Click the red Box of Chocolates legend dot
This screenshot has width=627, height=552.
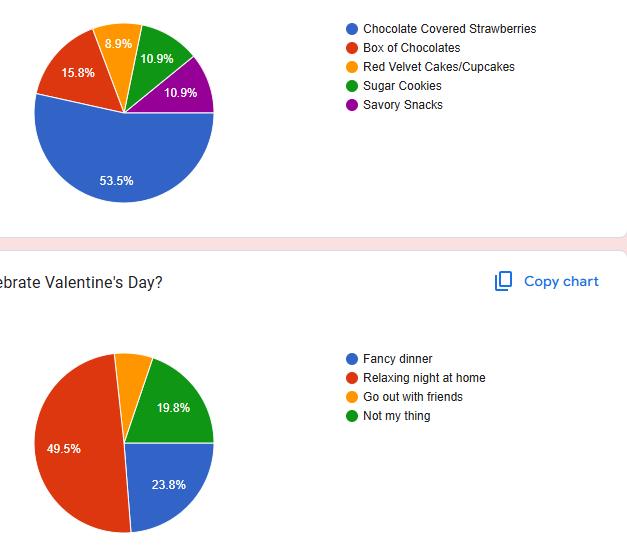point(352,48)
